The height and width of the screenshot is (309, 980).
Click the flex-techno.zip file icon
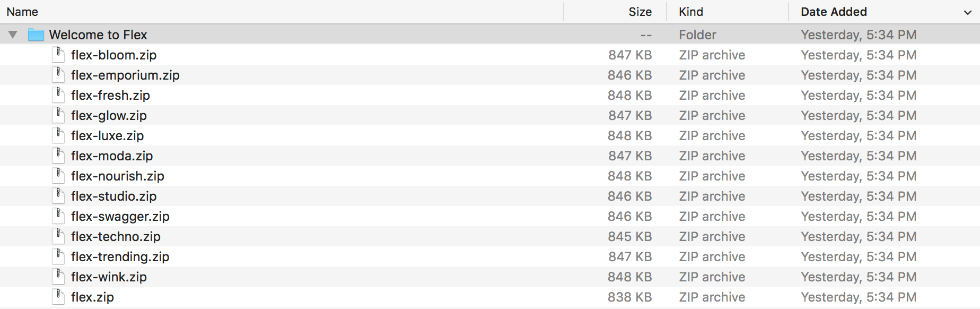[x=58, y=236]
